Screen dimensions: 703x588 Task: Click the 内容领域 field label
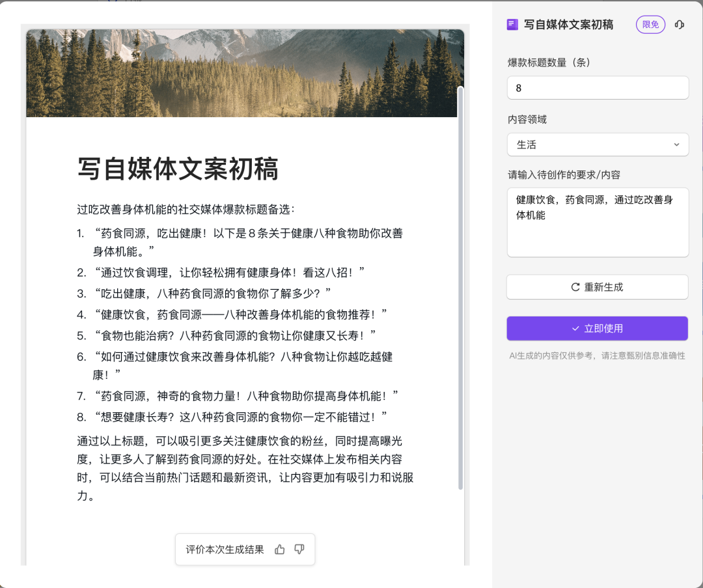(527, 119)
